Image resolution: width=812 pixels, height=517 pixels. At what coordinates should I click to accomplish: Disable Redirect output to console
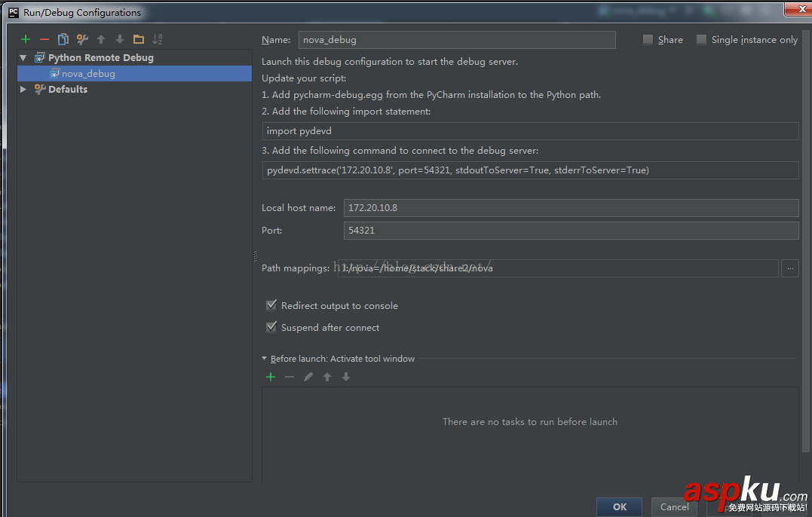[271, 305]
